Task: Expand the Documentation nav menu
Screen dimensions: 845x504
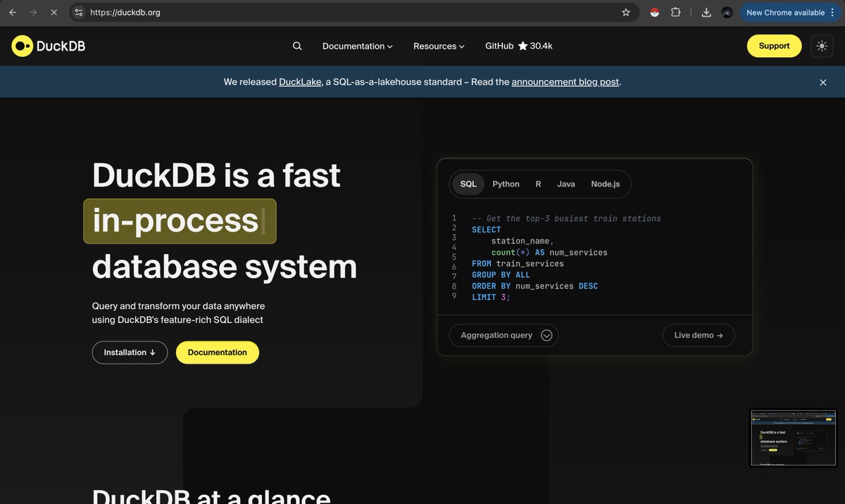Action: pyautogui.click(x=357, y=46)
